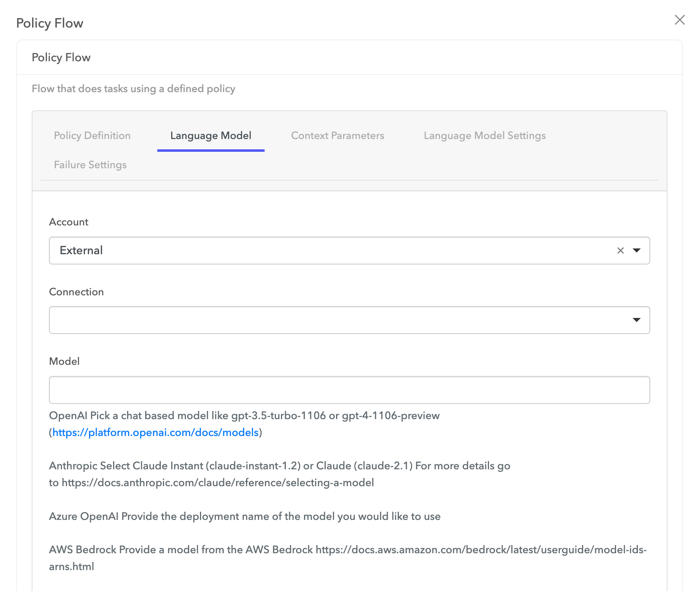Show the Failure Settings tab
The height and width of the screenshot is (603, 700).
click(90, 165)
